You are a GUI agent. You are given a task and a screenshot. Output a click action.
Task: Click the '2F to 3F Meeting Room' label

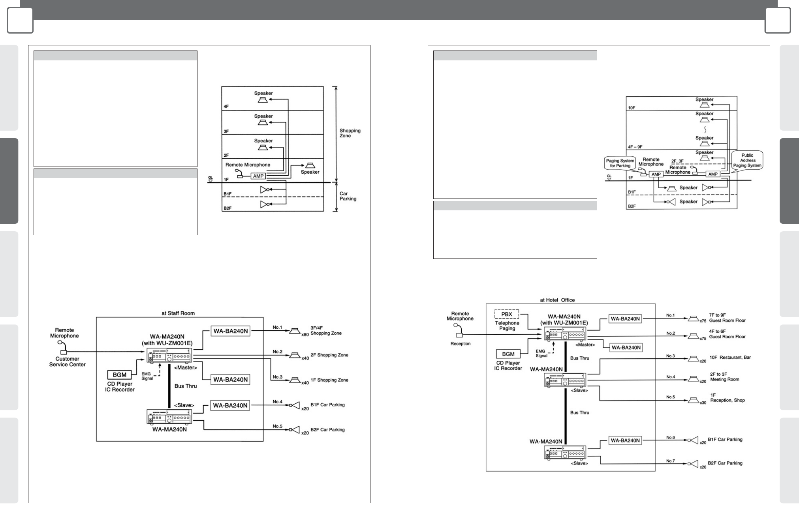[x=724, y=377]
